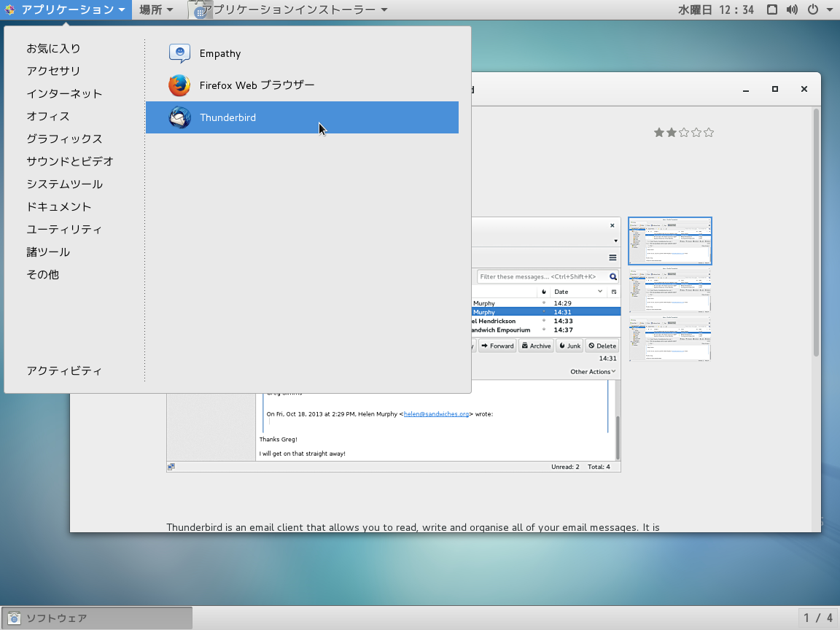
Task: Open Firefox Web ブラウザー from the menu
Action: pyautogui.click(x=302, y=85)
